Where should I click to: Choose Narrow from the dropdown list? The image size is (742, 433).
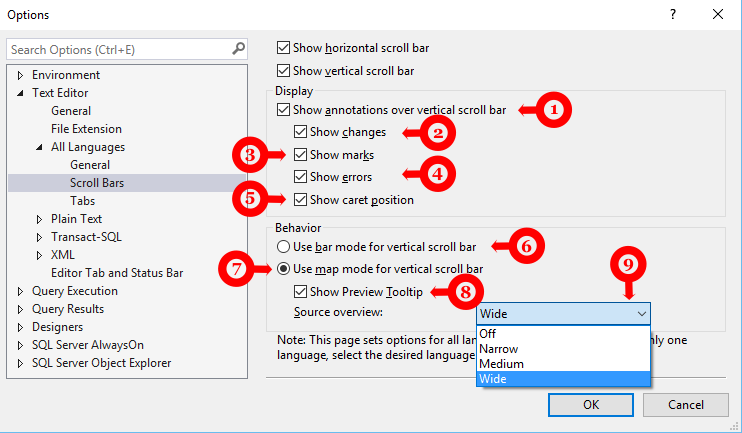pyautogui.click(x=499, y=348)
